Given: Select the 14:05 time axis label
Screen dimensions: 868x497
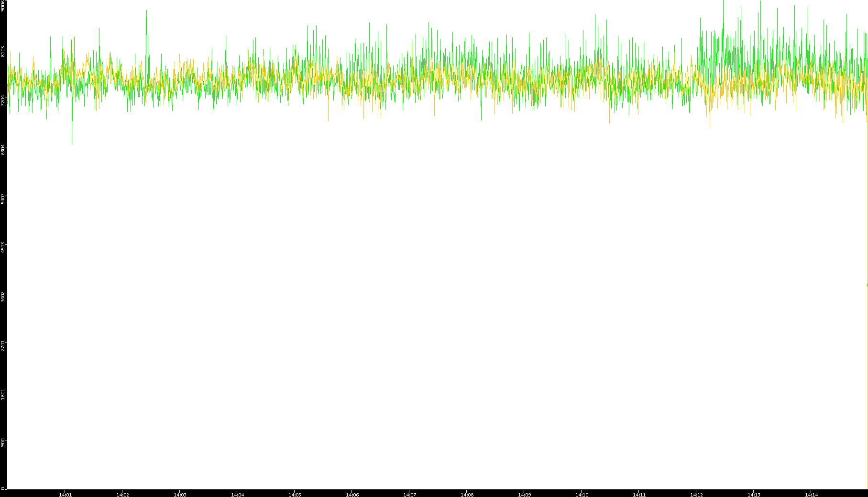Looking at the screenshot, I should click(x=295, y=494).
